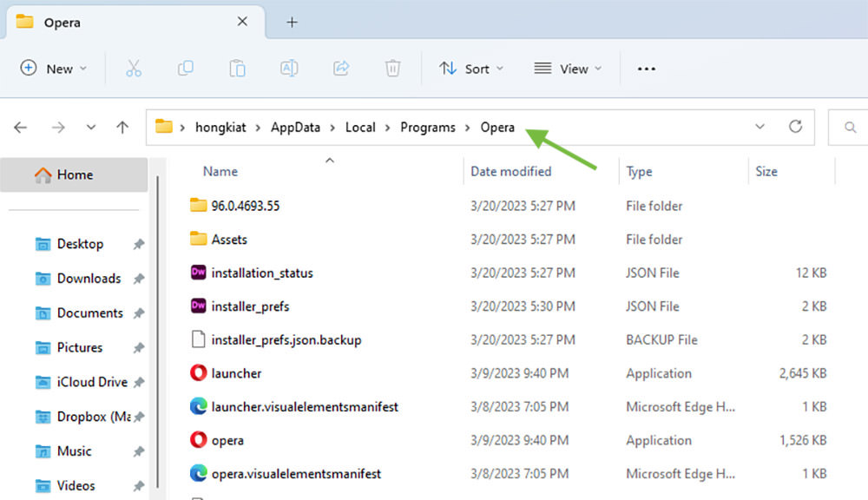Go up one folder level arrow
The height and width of the screenshot is (500, 868).
[122, 128]
